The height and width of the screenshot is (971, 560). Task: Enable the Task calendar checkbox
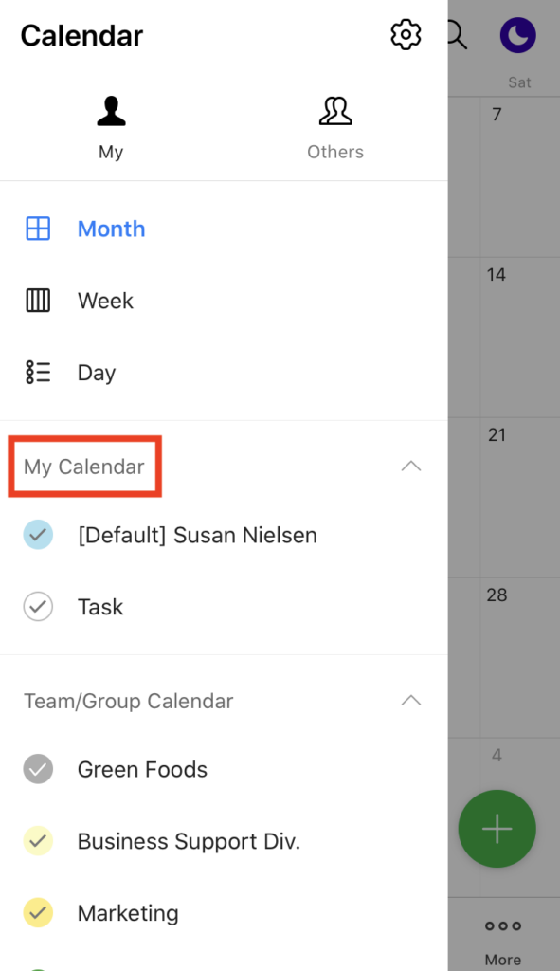pyautogui.click(x=38, y=607)
